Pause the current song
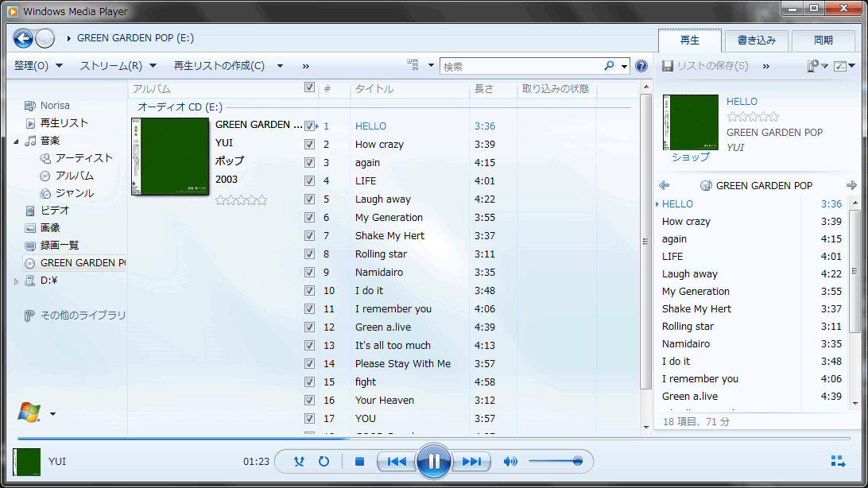868x488 pixels. point(433,461)
